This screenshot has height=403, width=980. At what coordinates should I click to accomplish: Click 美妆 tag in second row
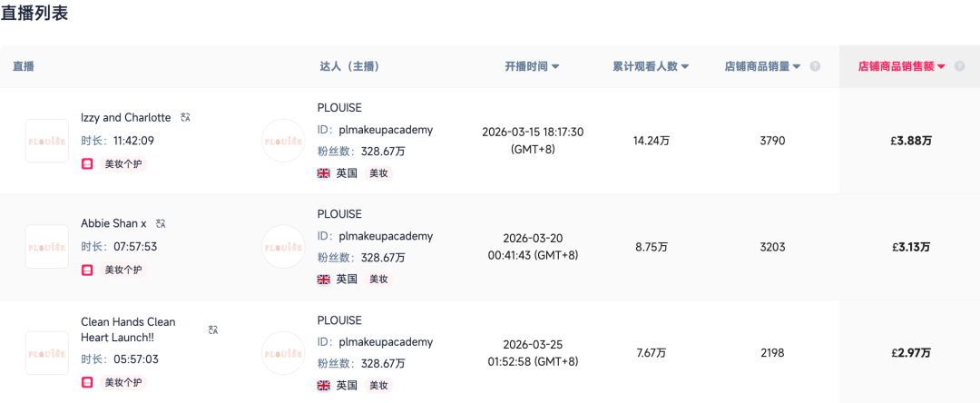378,279
